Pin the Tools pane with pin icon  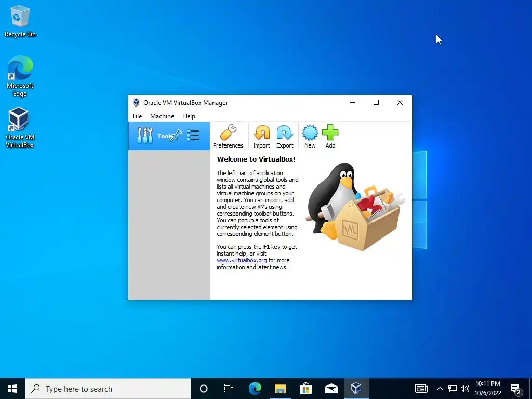coord(177,136)
